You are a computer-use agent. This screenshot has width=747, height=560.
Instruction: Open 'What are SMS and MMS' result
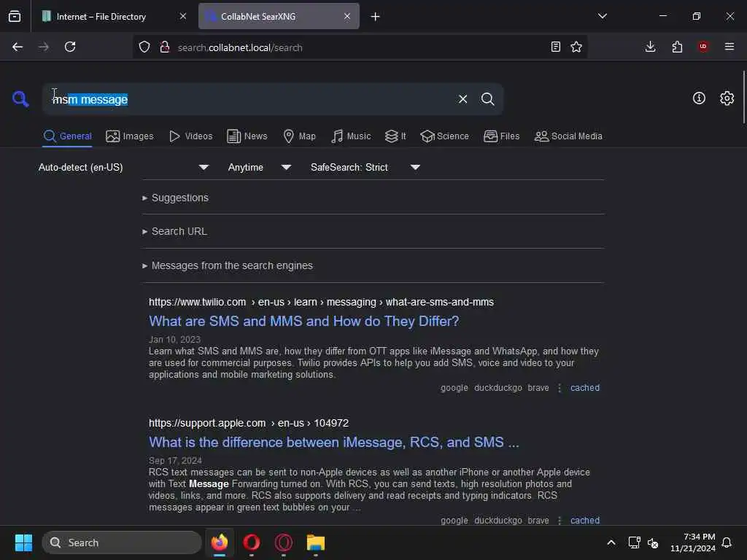(x=304, y=322)
